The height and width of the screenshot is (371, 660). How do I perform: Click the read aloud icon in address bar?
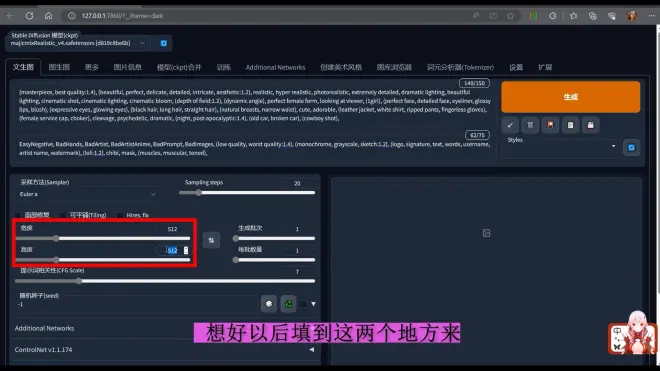(x=476, y=16)
